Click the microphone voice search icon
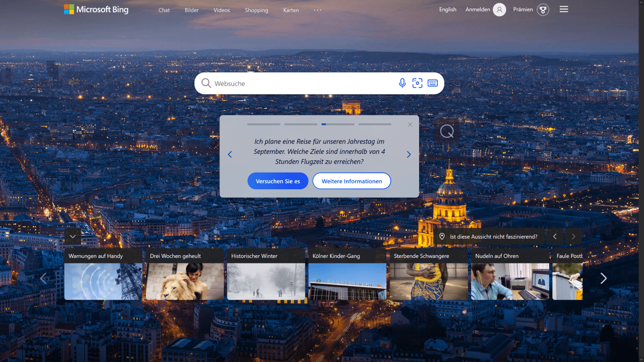The width and height of the screenshot is (644, 362). click(x=402, y=83)
